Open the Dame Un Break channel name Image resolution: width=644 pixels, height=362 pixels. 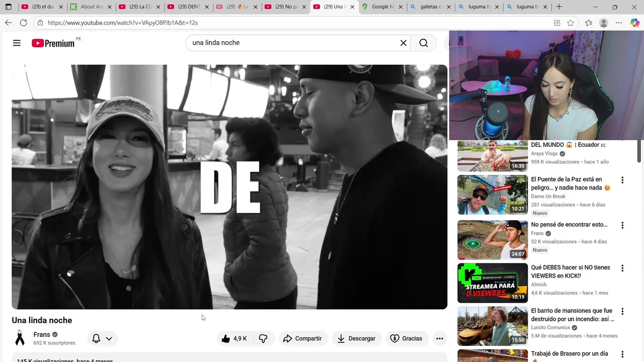548,197
